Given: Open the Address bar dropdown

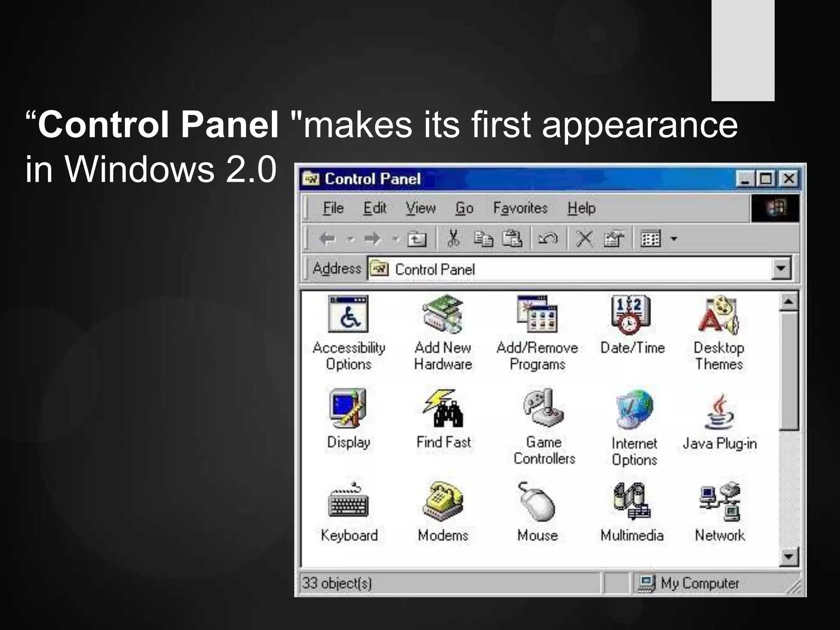Looking at the screenshot, I should (x=781, y=269).
